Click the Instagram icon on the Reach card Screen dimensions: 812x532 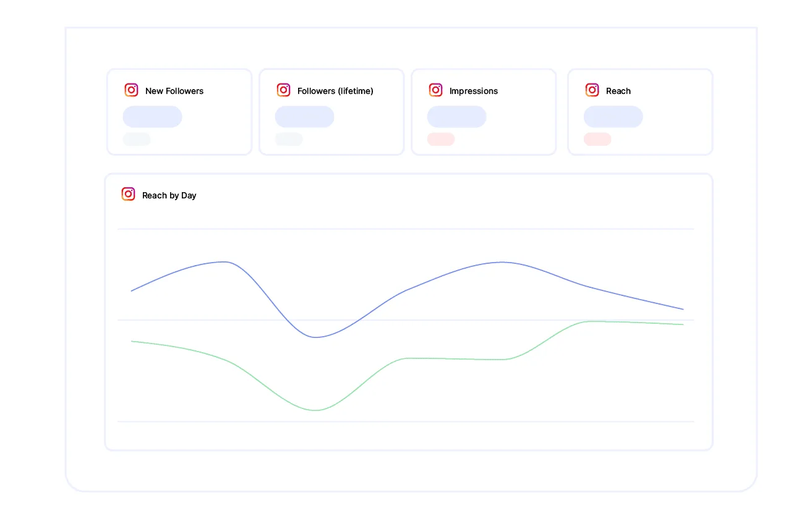pos(592,90)
